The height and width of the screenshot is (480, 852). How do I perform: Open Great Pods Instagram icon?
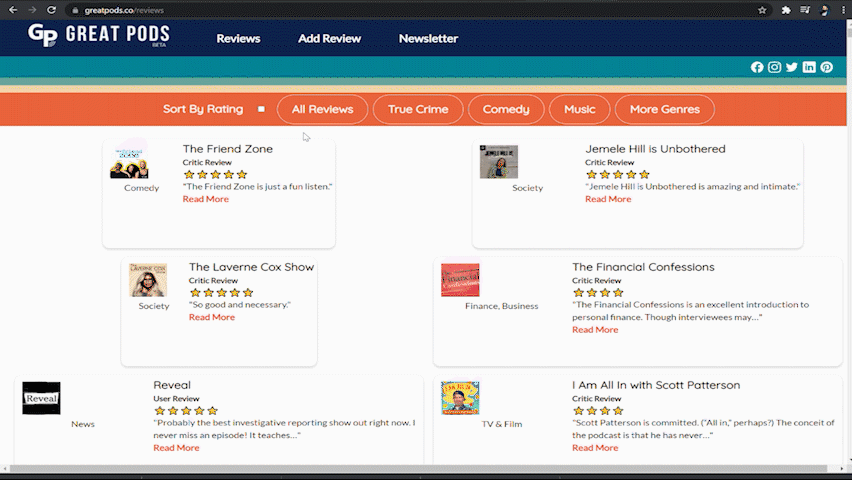click(774, 67)
